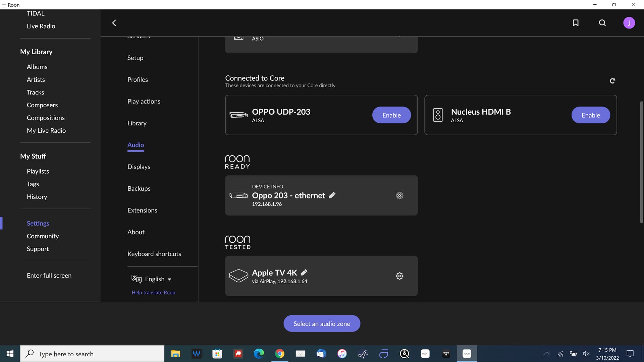
Task: Click the back arrow at top left
Action: [x=114, y=23]
